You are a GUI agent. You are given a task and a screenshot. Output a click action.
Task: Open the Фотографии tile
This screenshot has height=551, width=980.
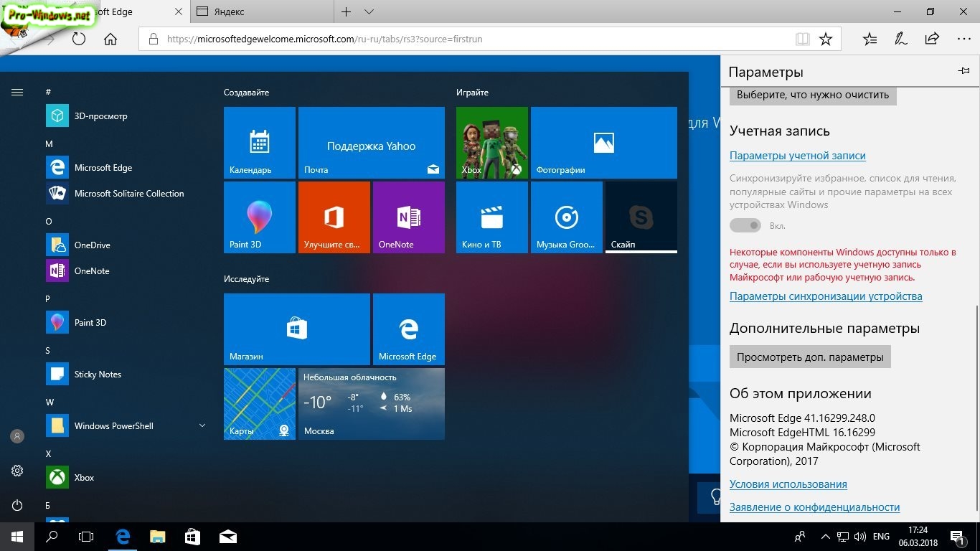[604, 143]
